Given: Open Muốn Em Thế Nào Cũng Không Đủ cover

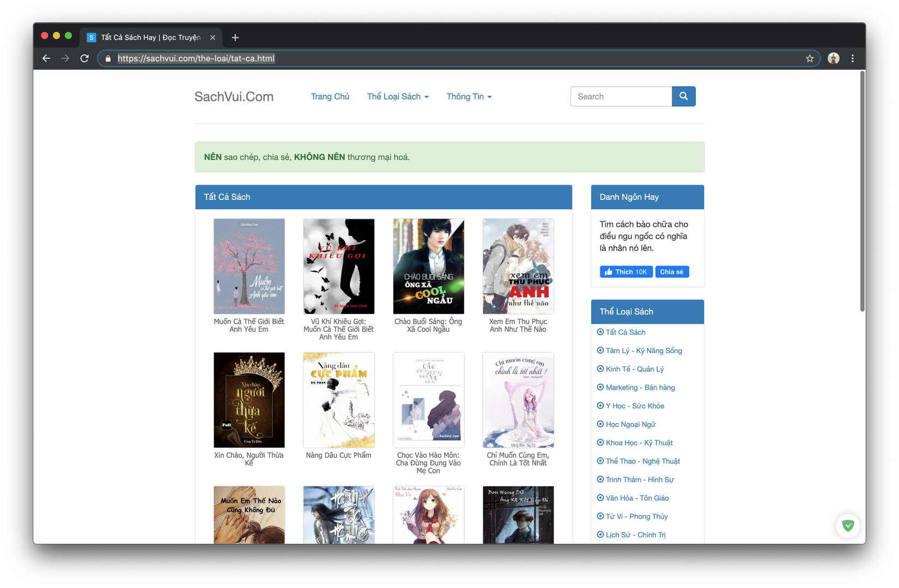Looking at the screenshot, I should (249, 515).
